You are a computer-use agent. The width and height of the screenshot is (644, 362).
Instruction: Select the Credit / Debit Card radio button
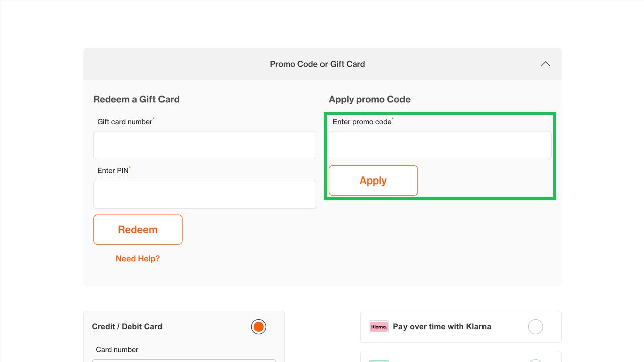click(x=259, y=327)
